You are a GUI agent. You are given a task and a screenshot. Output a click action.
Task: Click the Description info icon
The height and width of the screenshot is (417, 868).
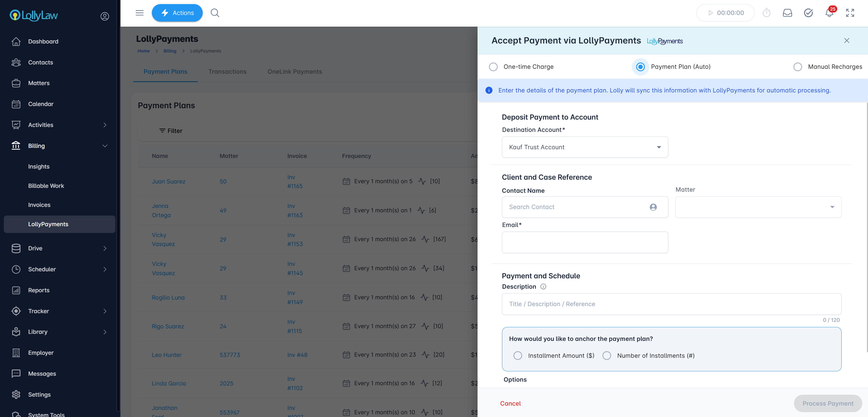543,287
